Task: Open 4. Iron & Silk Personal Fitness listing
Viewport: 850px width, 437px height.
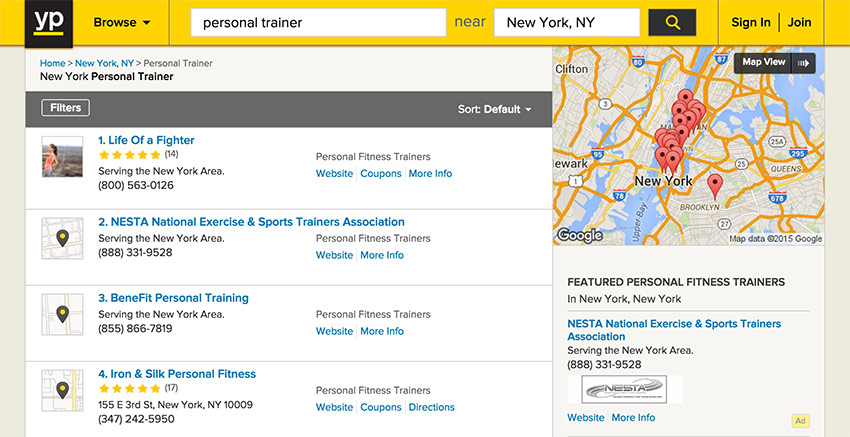Action: coord(177,374)
